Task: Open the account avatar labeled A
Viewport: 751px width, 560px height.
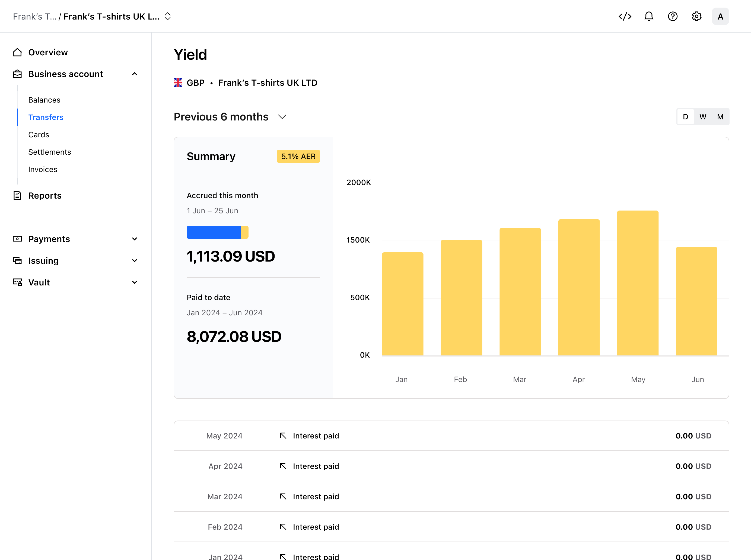Action: click(x=721, y=16)
